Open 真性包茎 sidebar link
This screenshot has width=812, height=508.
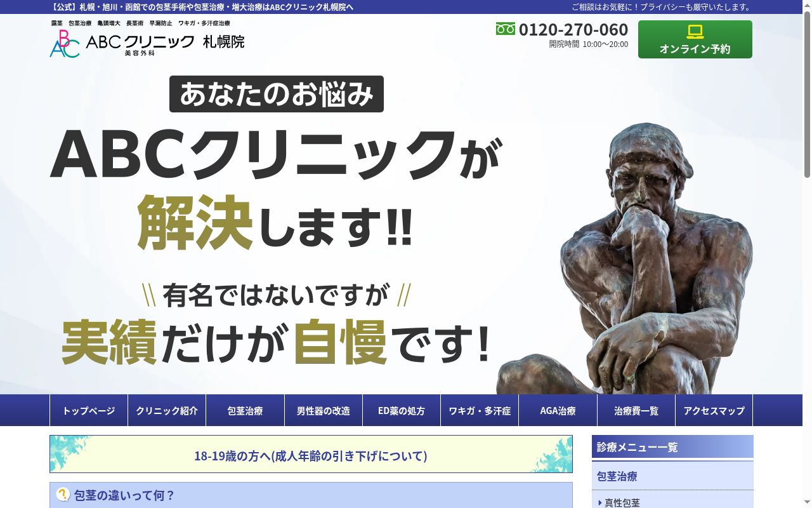(x=622, y=503)
